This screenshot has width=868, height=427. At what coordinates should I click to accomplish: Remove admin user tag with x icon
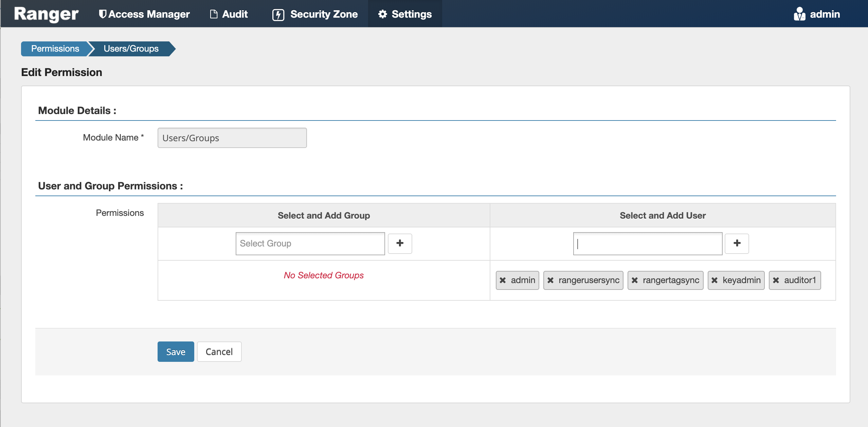(x=503, y=280)
